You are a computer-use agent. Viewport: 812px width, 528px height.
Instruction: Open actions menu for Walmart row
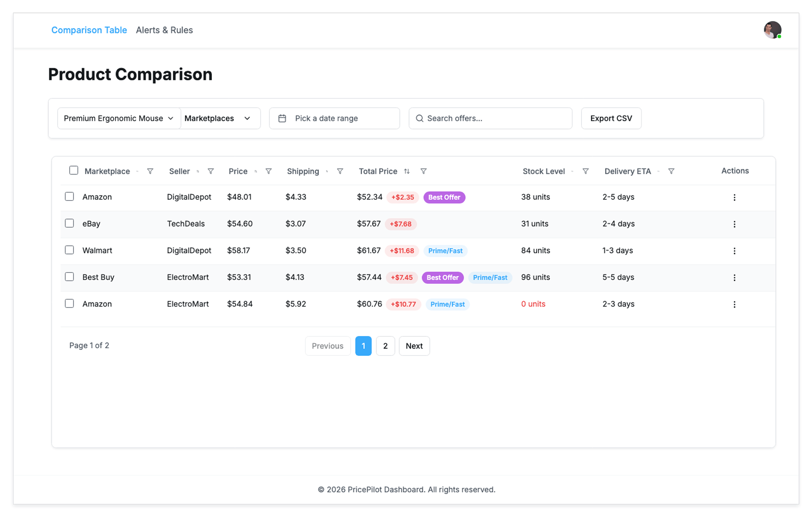click(x=734, y=251)
